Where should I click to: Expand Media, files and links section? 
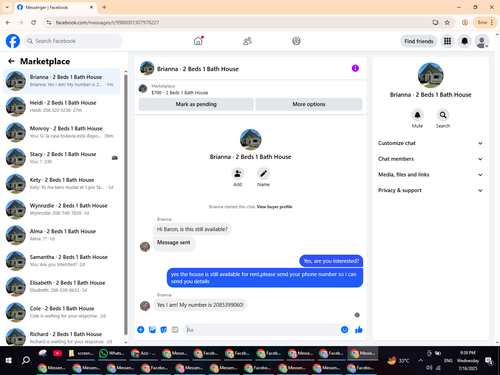point(430,175)
